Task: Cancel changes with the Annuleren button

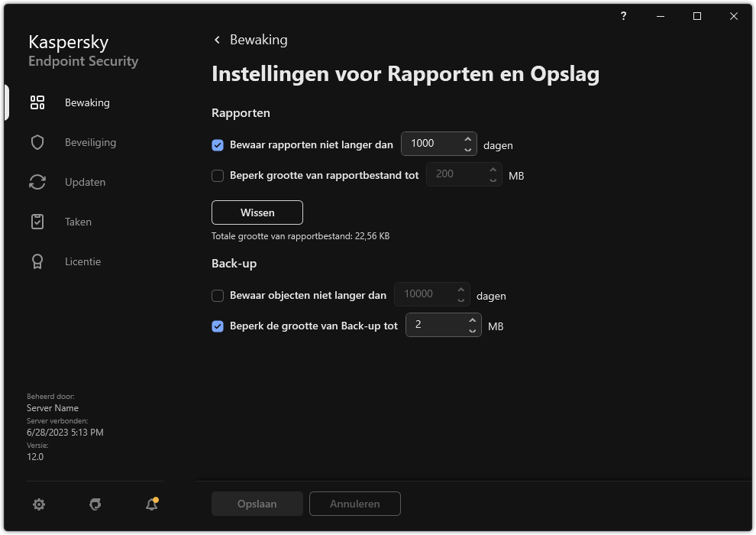Action: tap(354, 504)
